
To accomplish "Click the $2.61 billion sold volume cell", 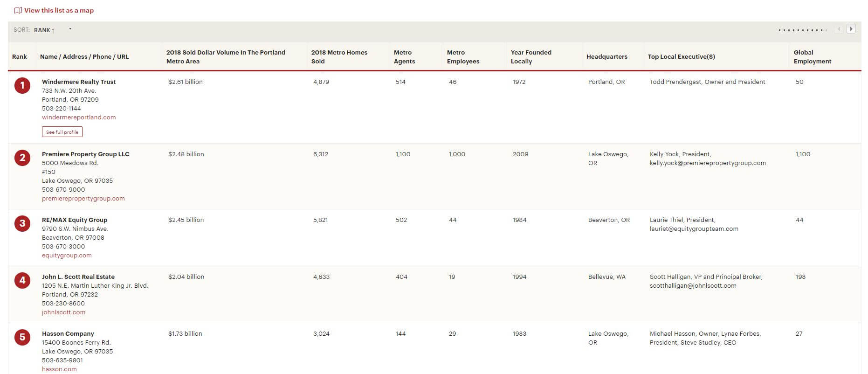I will [186, 82].
